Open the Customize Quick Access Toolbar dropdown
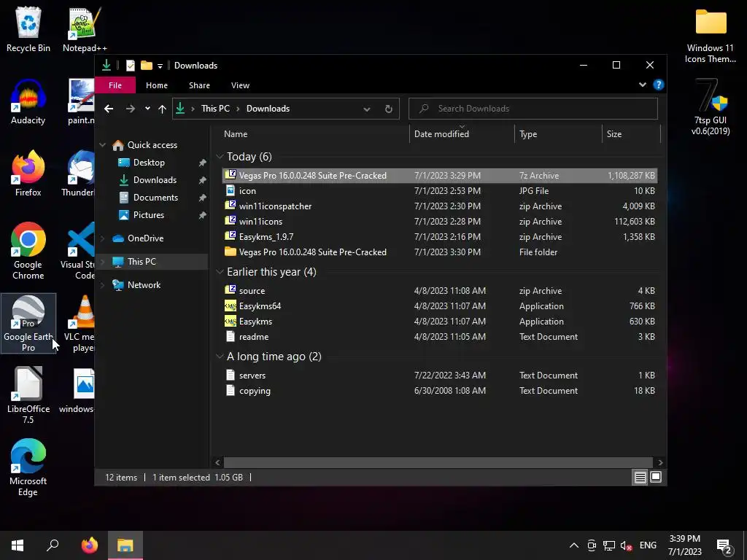This screenshot has width=747, height=560. [x=160, y=66]
